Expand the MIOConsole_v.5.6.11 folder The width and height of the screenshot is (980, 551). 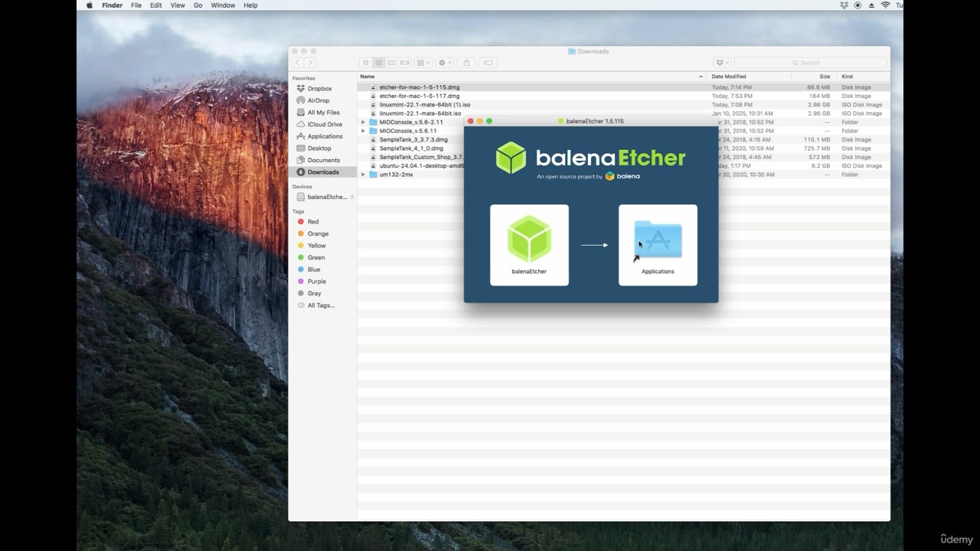coord(364,131)
